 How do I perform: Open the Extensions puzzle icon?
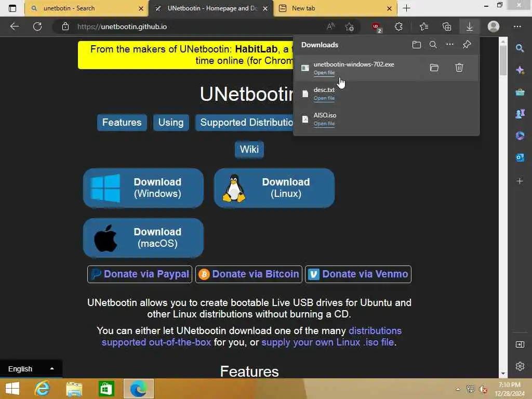click(398, 26)
